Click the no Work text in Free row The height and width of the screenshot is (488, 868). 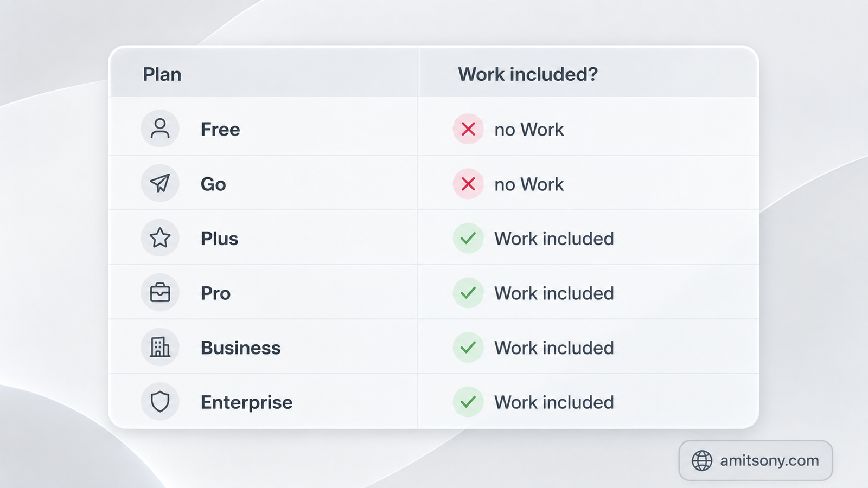529,130
